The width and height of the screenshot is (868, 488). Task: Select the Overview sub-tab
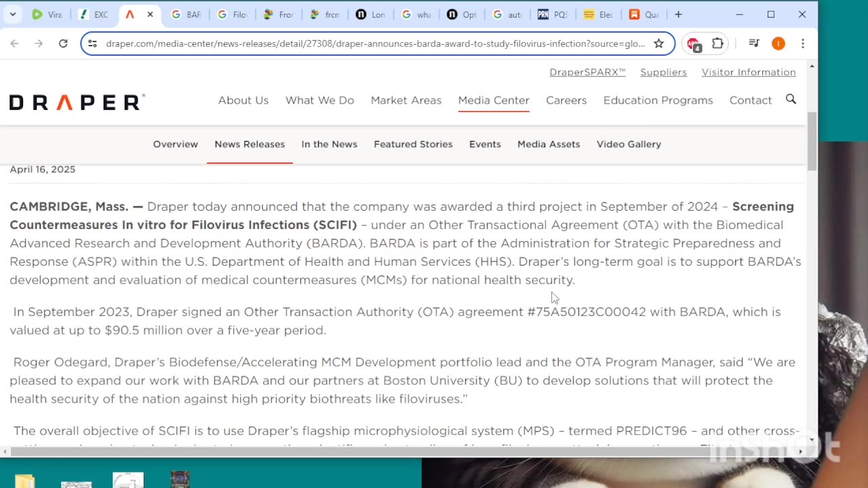[176, 144]
